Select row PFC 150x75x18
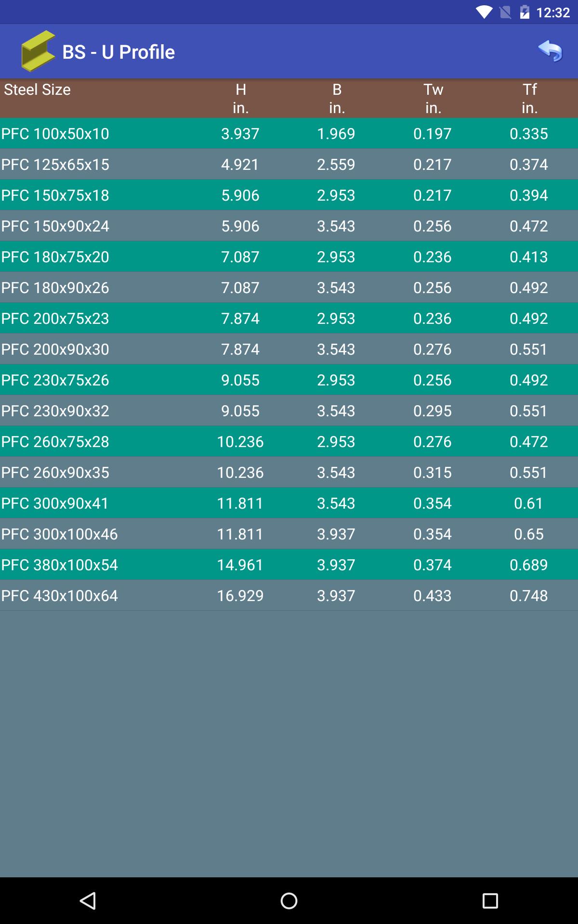 [x=289, y=195]
